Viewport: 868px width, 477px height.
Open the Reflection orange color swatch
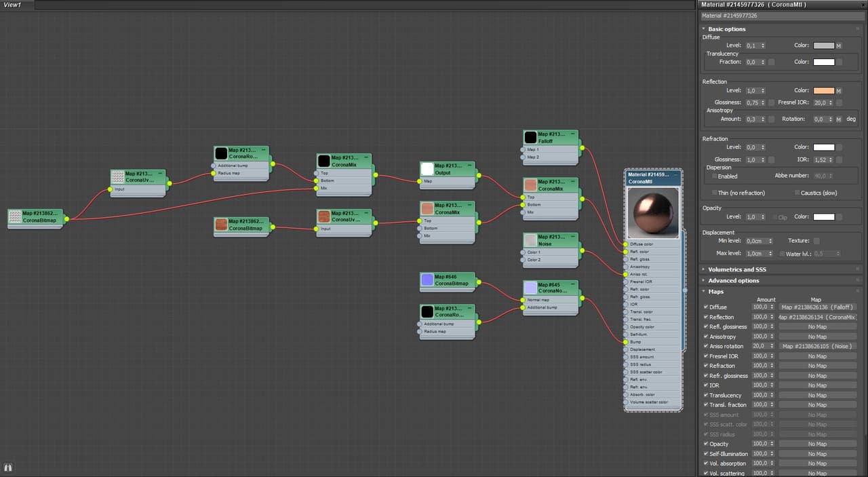[824, 91]
